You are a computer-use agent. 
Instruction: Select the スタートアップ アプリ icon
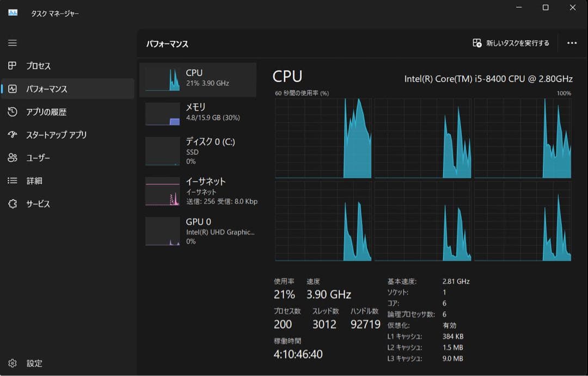coord(13,134)
